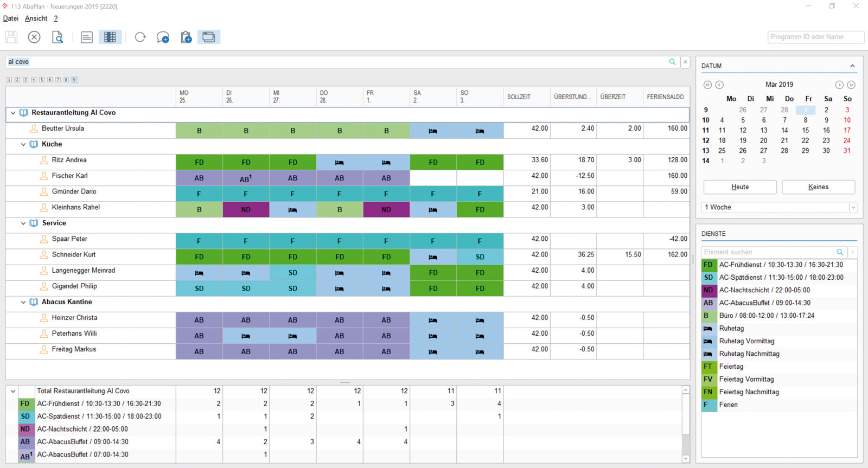The height and width of the screenshot is (468, 868).
Task: Toggle outline level 8 button
Action: coord(66,80)
